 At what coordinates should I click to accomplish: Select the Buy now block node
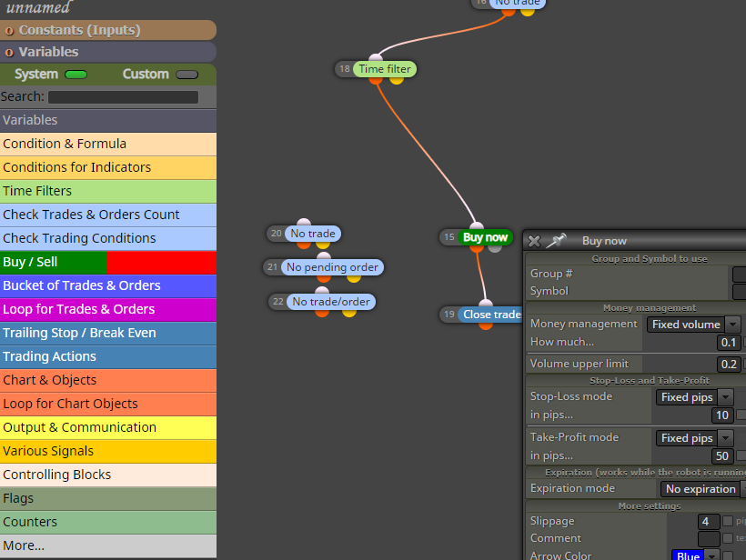pyautogui.click(x=485, y=237)
